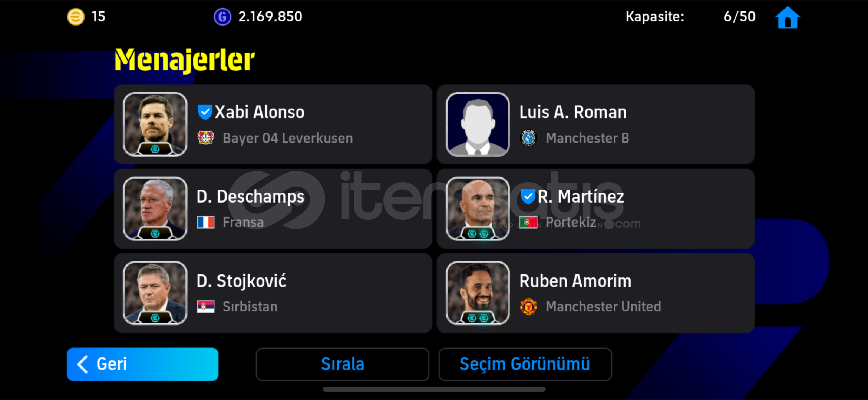Select the Ruben Amorim portrait
Image resolution: width=868 pixels, height=400 pixels.
click(478, 293)
